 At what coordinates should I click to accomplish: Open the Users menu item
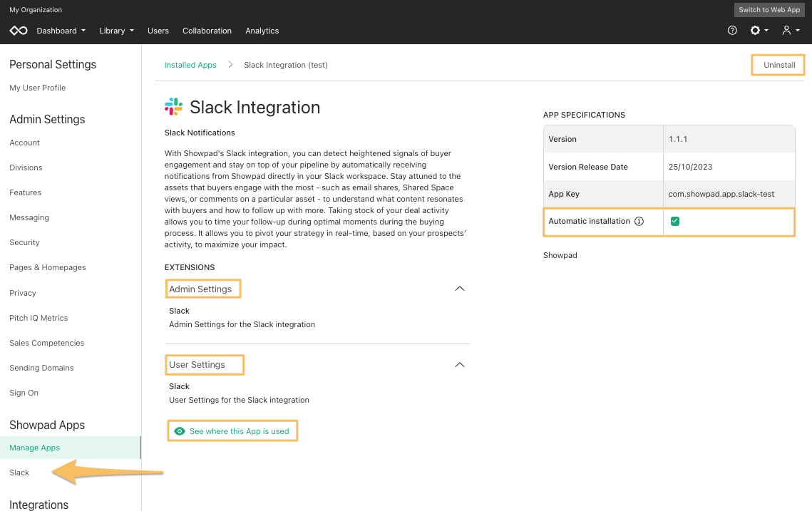click(158, 31)
